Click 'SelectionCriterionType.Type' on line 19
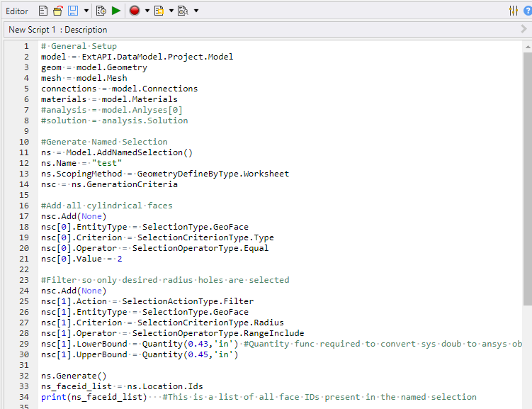532x409 pixels. [205, 237]
